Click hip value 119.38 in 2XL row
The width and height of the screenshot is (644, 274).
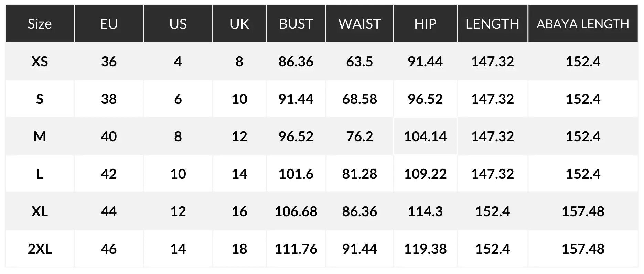tap(425, 249)
